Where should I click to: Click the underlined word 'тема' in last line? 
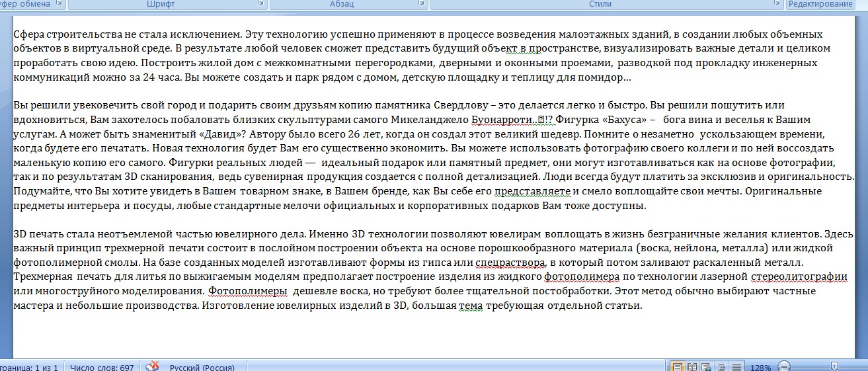point(471,306)
